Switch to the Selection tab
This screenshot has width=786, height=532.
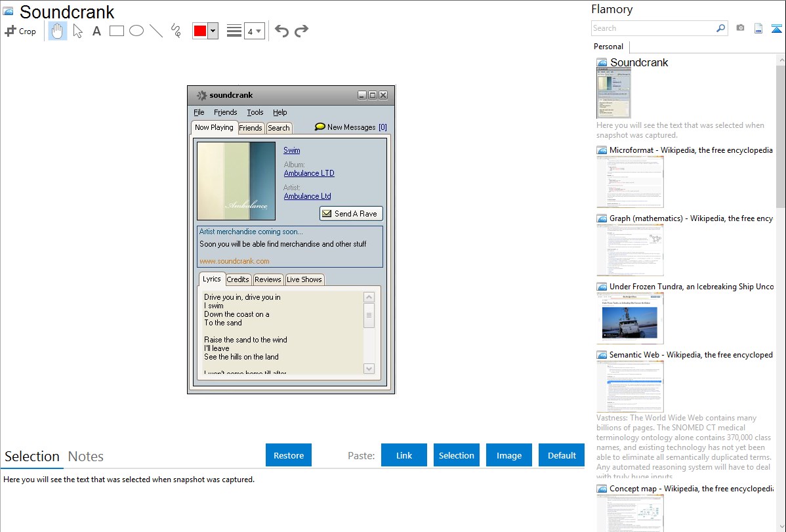pos(32,457)
